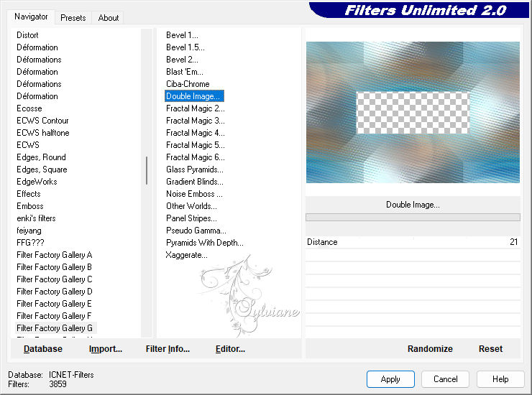Open the Presets tab
Image resolution: width=532 pixels, height=395 pixels.
(73, 18)
